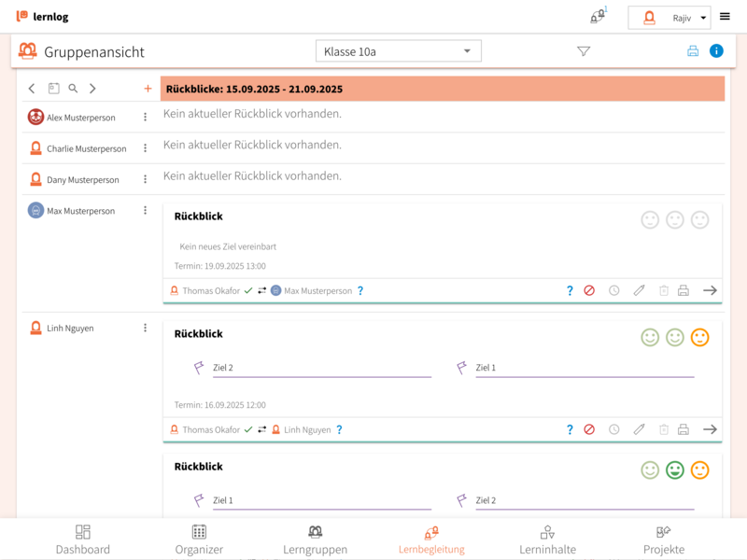Viewport: 747px width, 560px height.
Task: Select first gray smiley in Max Musterperson's Rückblick
Action: (x=650, y=219)
